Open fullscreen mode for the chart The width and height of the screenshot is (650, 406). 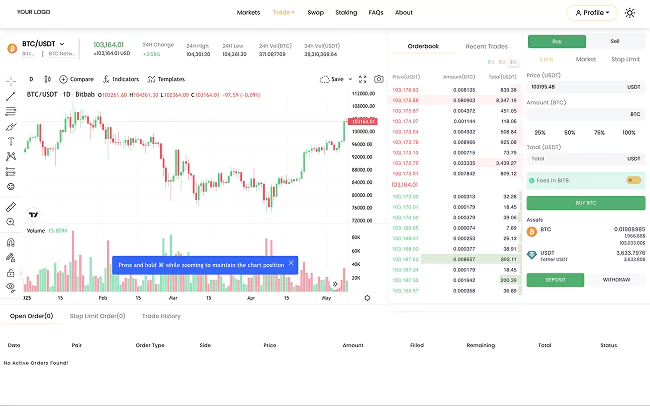click(365, 78)
